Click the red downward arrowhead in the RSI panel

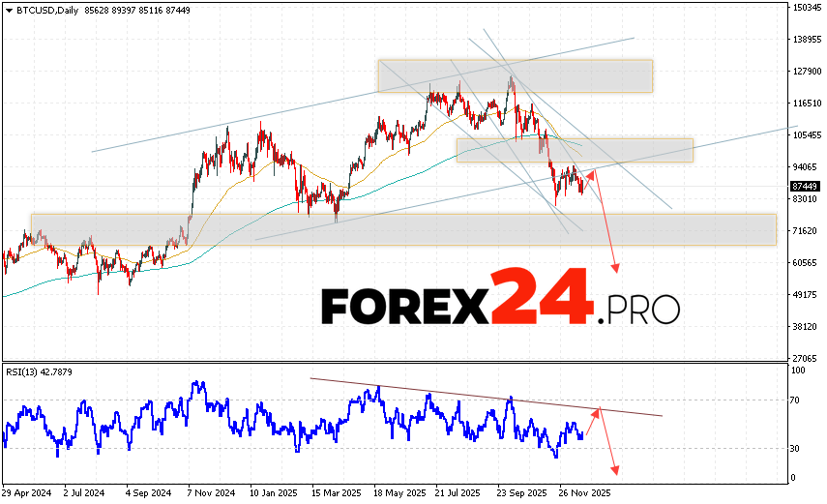[615, 470]
